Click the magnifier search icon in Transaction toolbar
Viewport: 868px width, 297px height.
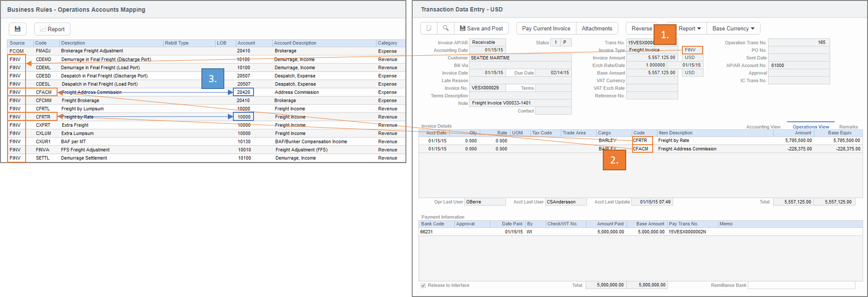point(445,28)
